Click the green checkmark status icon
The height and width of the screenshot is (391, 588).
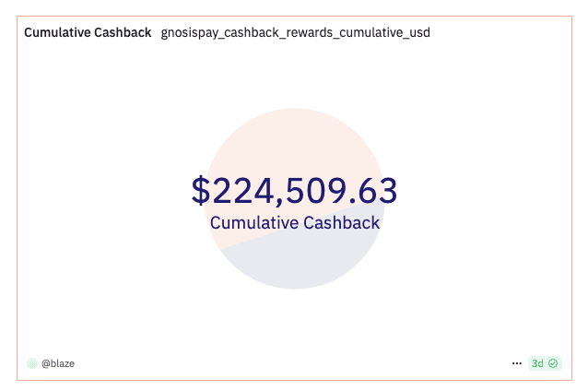[553, 363]
